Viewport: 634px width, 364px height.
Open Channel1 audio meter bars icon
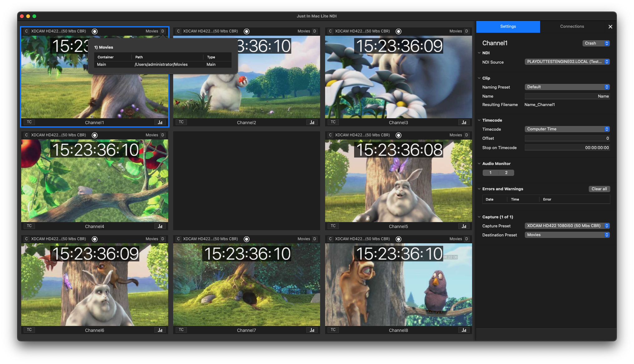160,122
